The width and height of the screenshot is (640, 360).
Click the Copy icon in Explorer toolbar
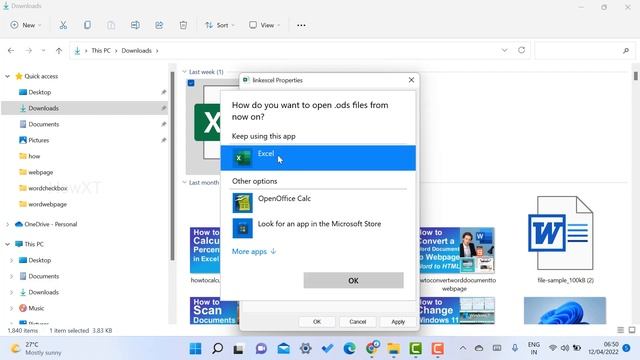pyautogui.click(x=87, y=25)
